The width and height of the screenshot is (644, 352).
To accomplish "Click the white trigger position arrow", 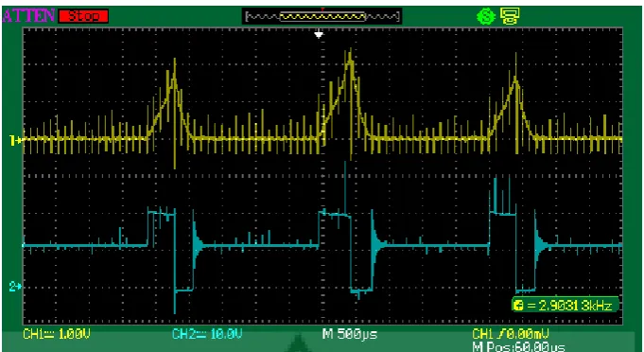I will (x=319, y=35).
